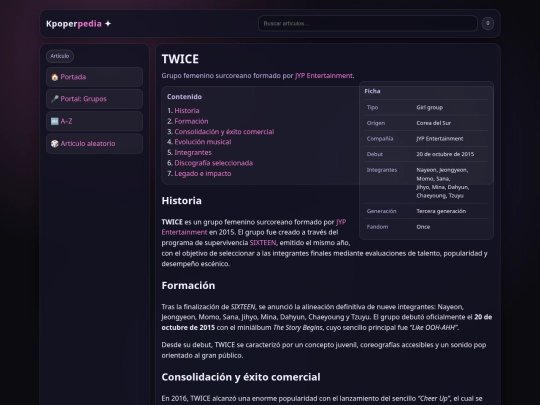Screen dimensions: 540x405
Task: Select the Artículo tab pill
Action: coord(60,56)
